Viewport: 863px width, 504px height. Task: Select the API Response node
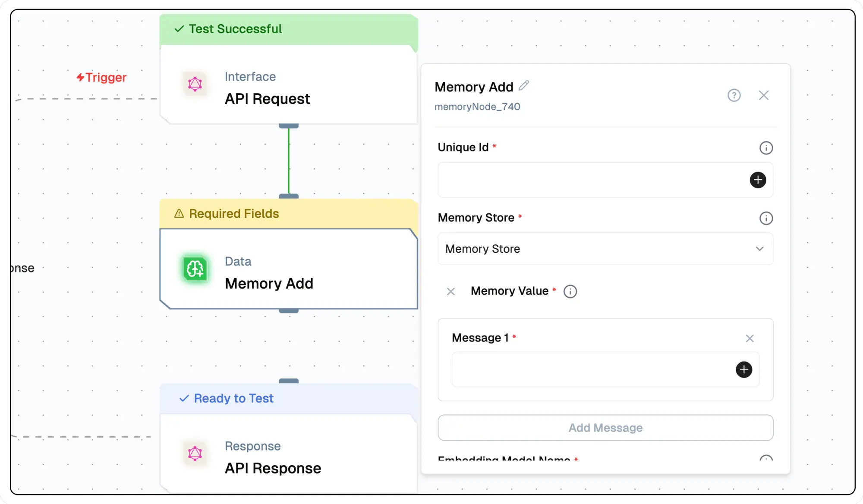click(288, 457)
